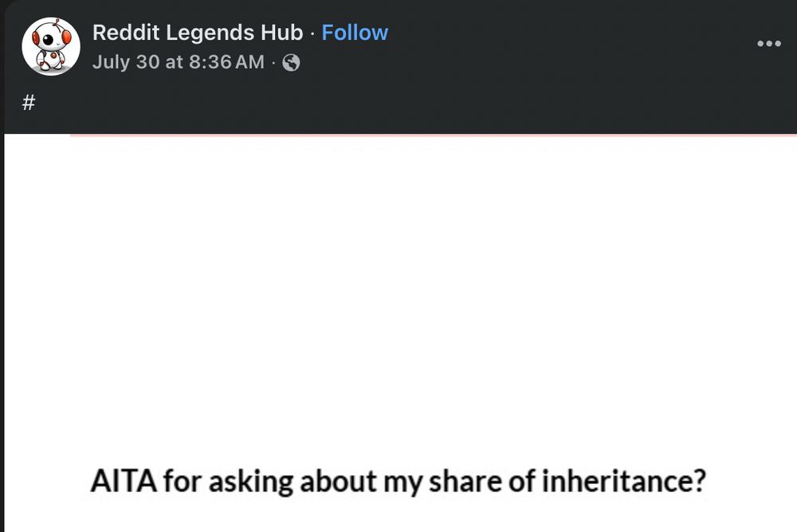This screenshot has height=532, width=797.
Task: Follow the Reddit Legends Hub page
Action: click(x=355, y=33)
